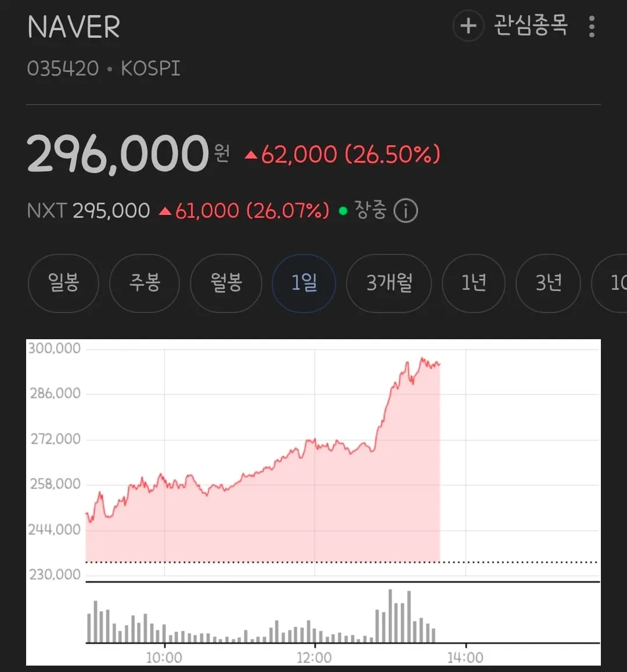
Task: Tap the 12:00 marker on time axis
Action: pyautogui.click(x=314, y=657)
